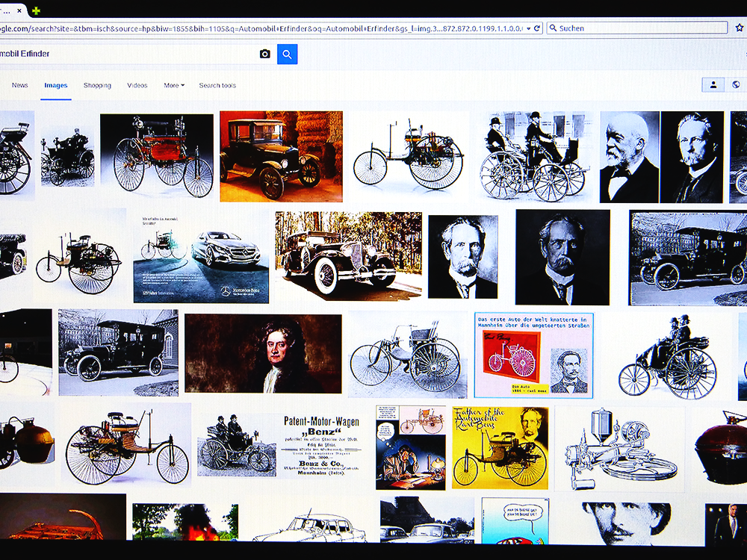The width and height of the screenshot is (747, 560).
Task: Click the blue Google search button
Action: pyautogui.click(x=288, y=55)
